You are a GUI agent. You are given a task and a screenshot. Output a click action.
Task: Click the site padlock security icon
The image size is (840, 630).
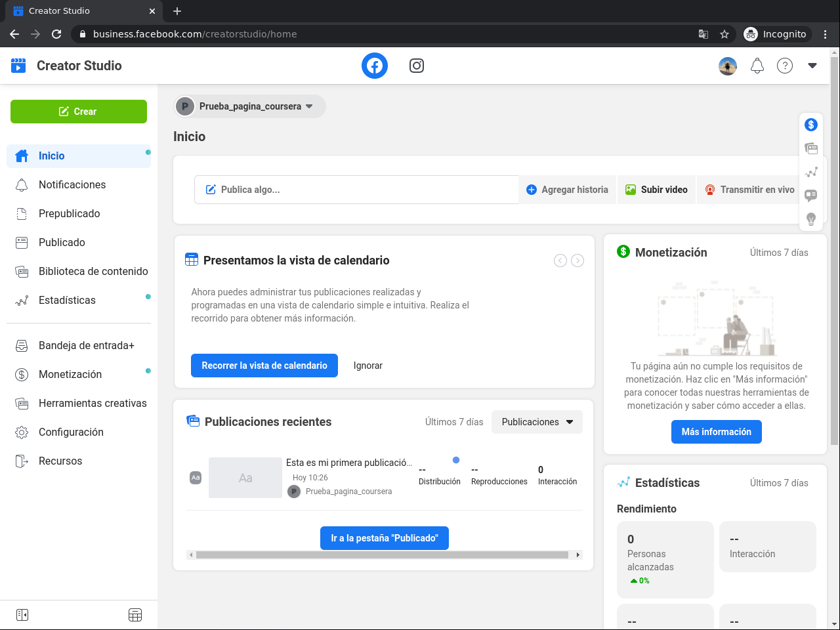click(x=83, y=34)
